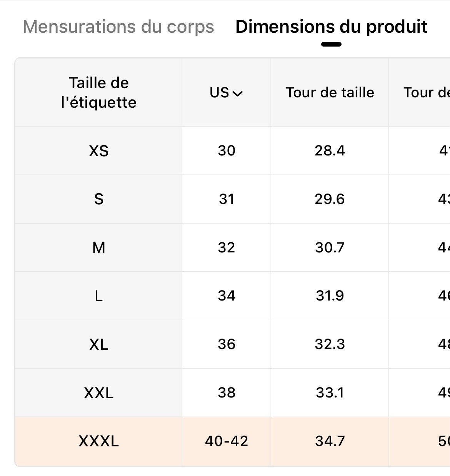Viewport: 450px width, 476px height.
Task: Select Dimensions du produit tab
Action: coord(331,27)
